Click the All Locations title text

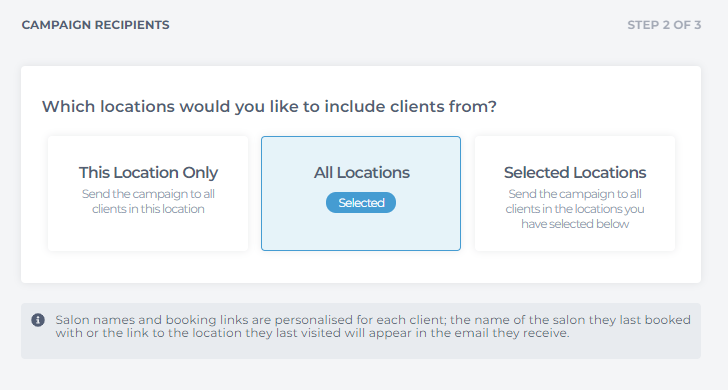point(361,173)
